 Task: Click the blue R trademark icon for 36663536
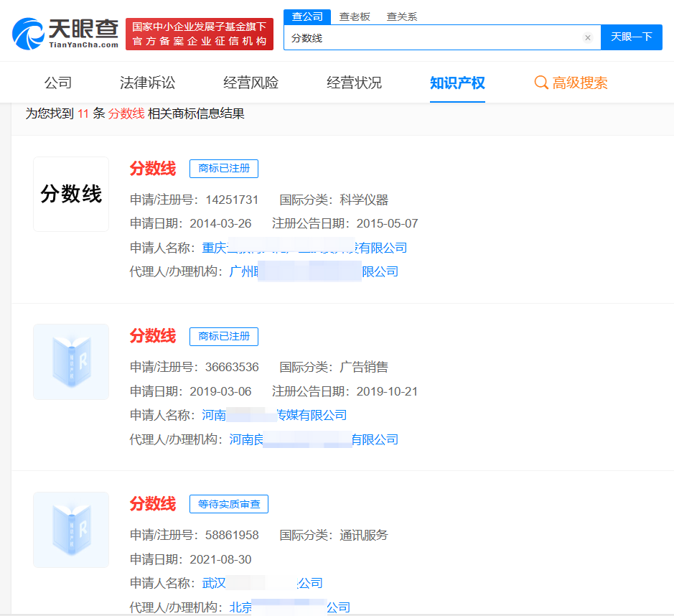click(70, 361)
